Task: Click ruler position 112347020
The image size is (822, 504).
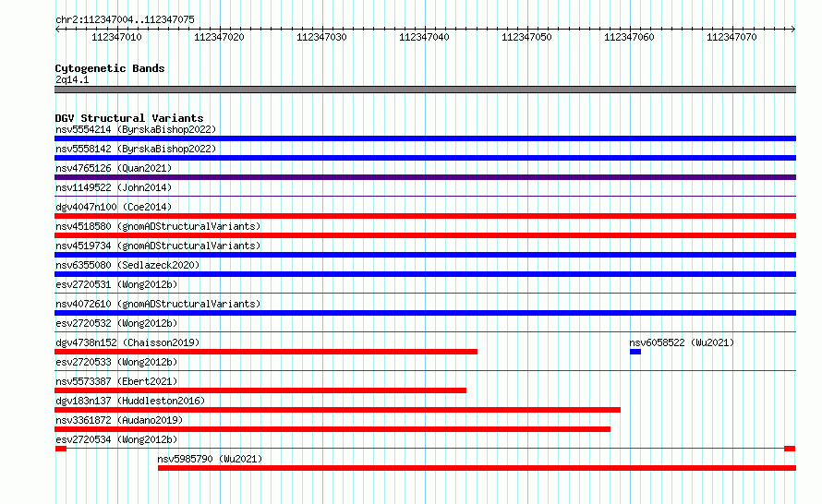Action: [x=219, y=37]
